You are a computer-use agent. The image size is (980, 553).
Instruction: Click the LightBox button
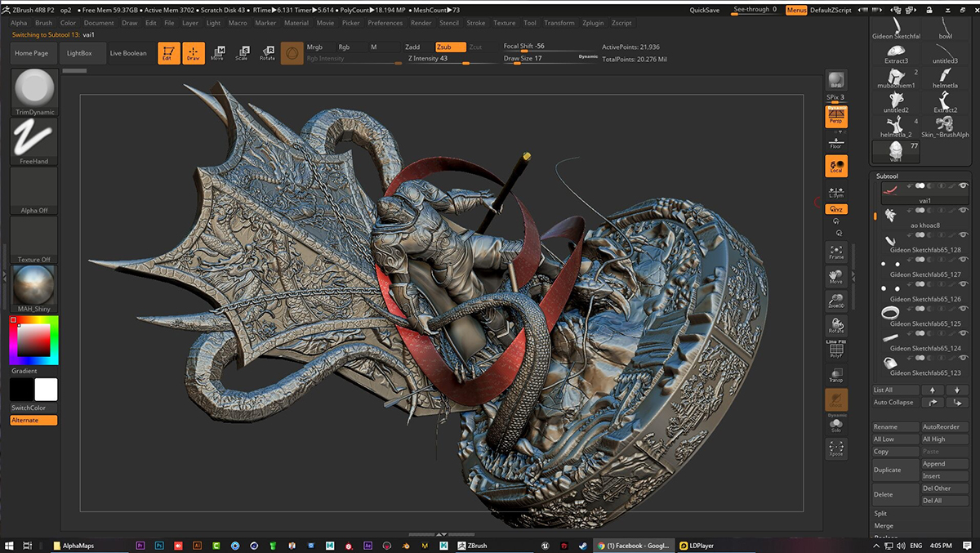79,53
